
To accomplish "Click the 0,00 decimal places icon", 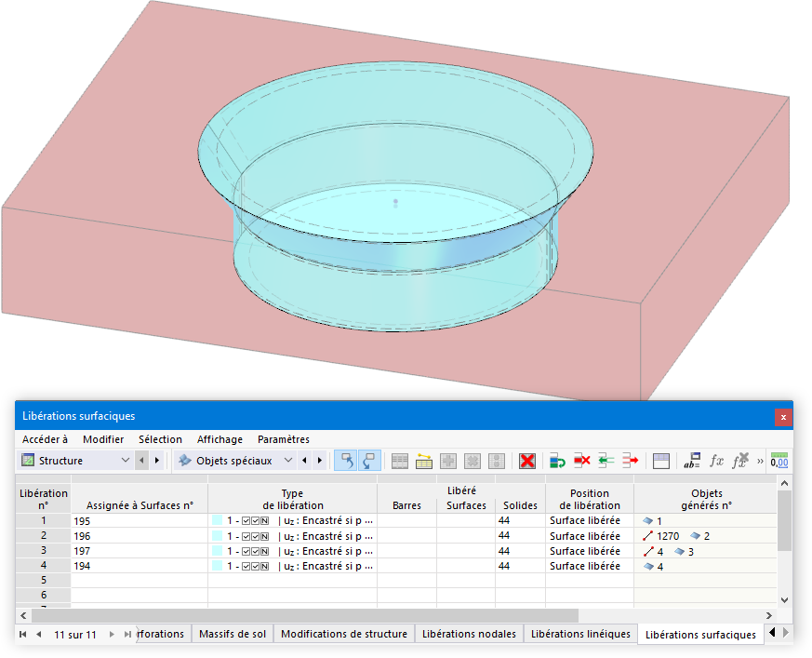I will coord(779,461).
